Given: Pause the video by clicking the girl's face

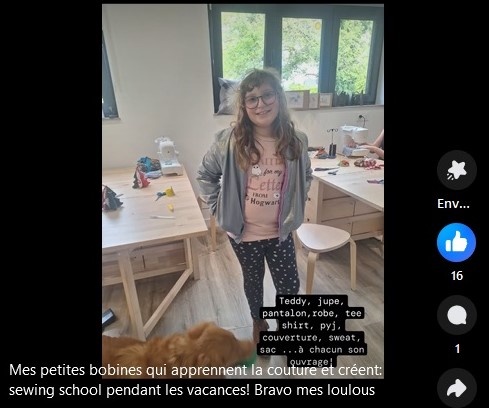Looking at the screenshot, I should (x=261, y=99).
